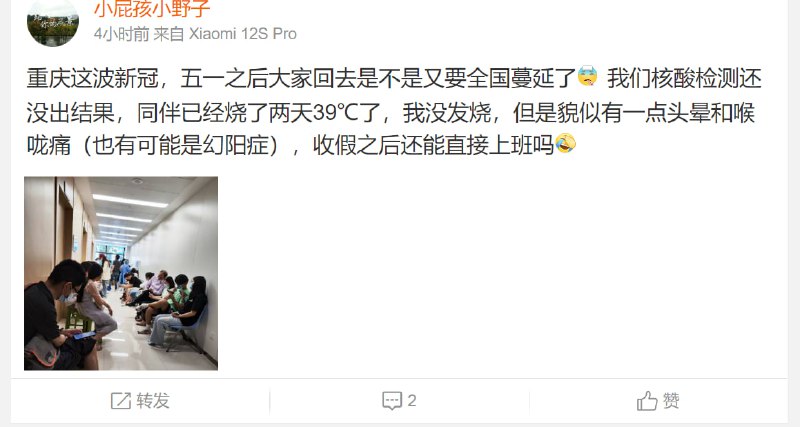Viewport: 800px width, 427px height.
Task: Like the post via the 赞 label
Action: click(671, 401)
